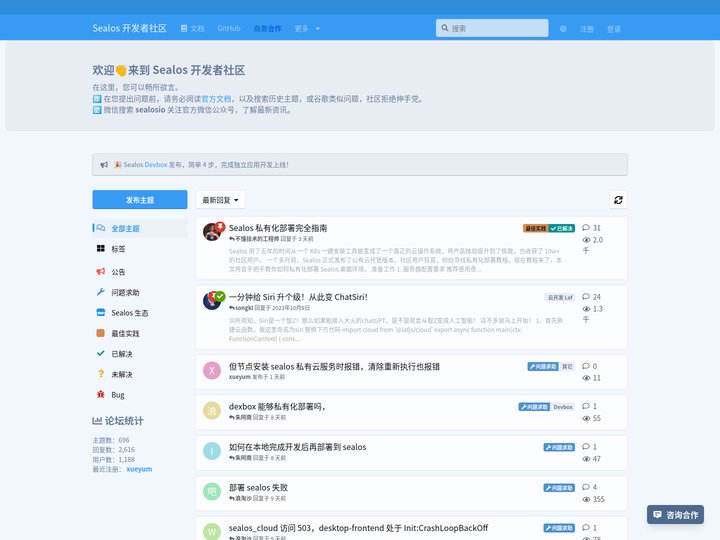Click the 公告 megaphone icon

point(101,271)
